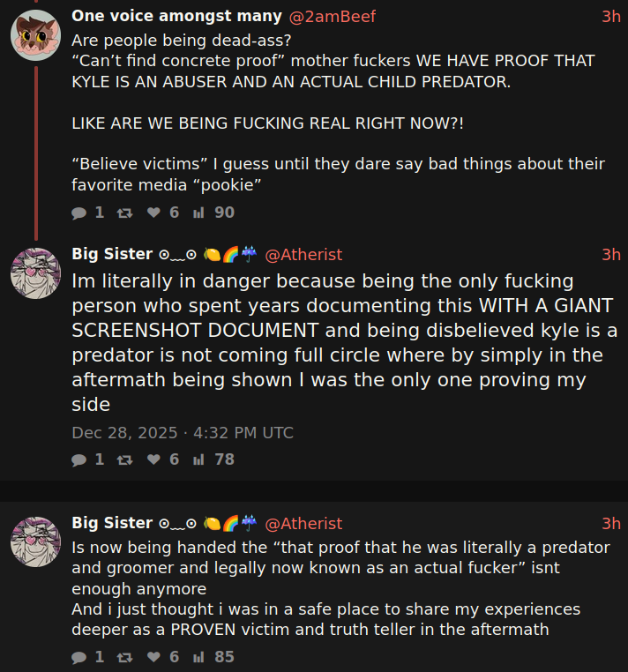Click views stats icon showing 78

point(198,459)
